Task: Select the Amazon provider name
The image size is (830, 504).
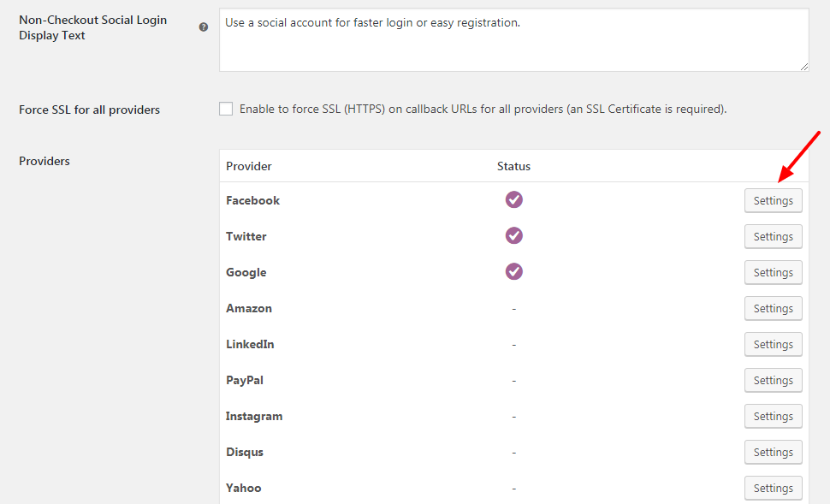Action: click(x=249, y=309)
